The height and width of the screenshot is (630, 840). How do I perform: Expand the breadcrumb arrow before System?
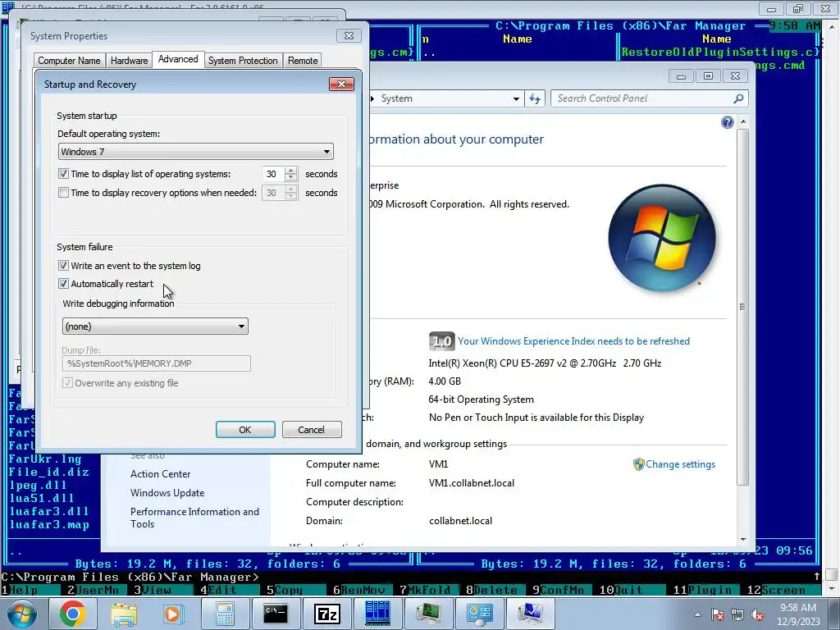pyautogui.click(x=372, y=98)
